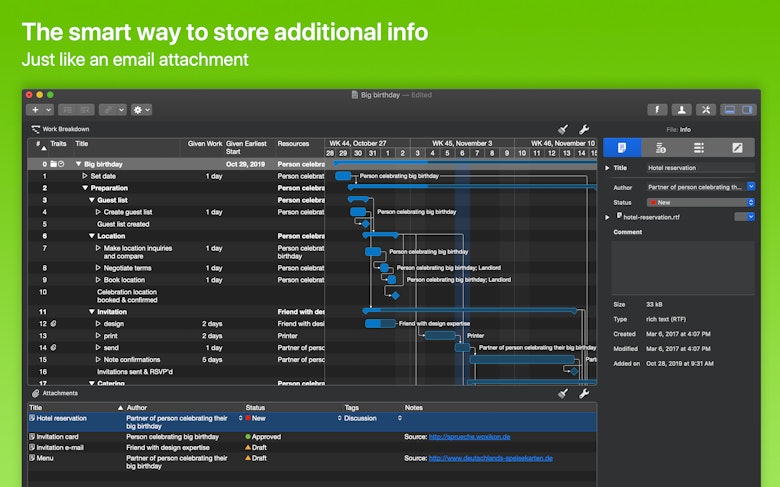
Task: Open the dropdown arrow beside the add button
Action: pos(48,110)
